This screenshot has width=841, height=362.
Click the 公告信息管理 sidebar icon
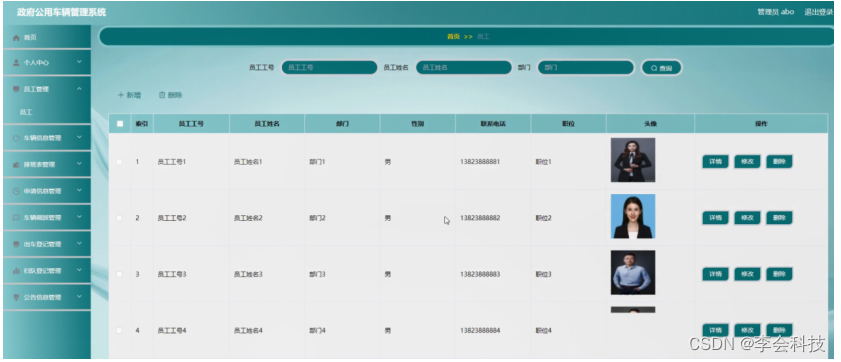16,297
